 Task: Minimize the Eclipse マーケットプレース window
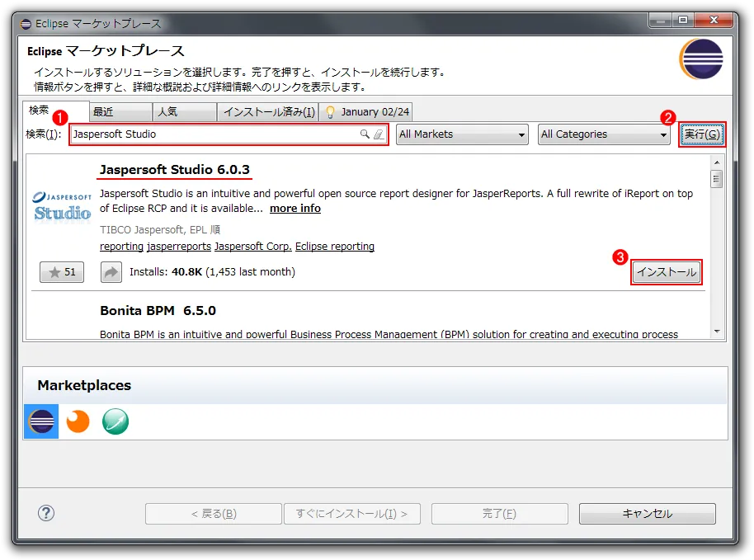661,20
